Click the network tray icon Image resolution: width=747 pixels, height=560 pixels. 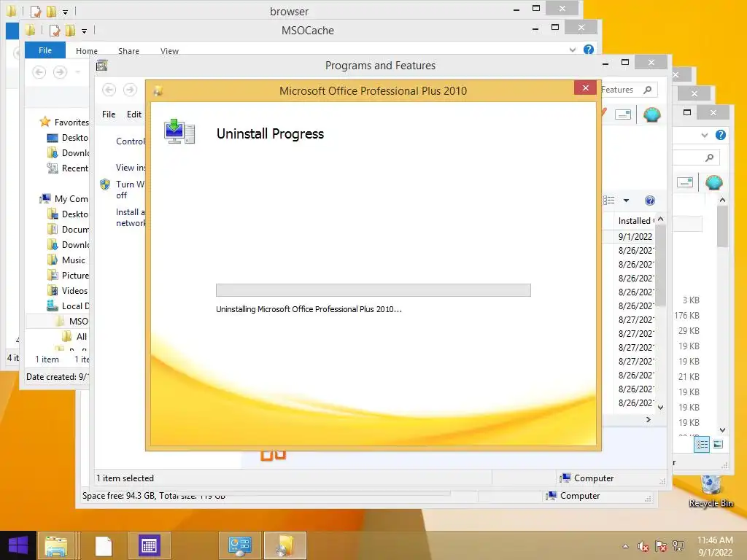pyautogui.click(x=678, y=546)
